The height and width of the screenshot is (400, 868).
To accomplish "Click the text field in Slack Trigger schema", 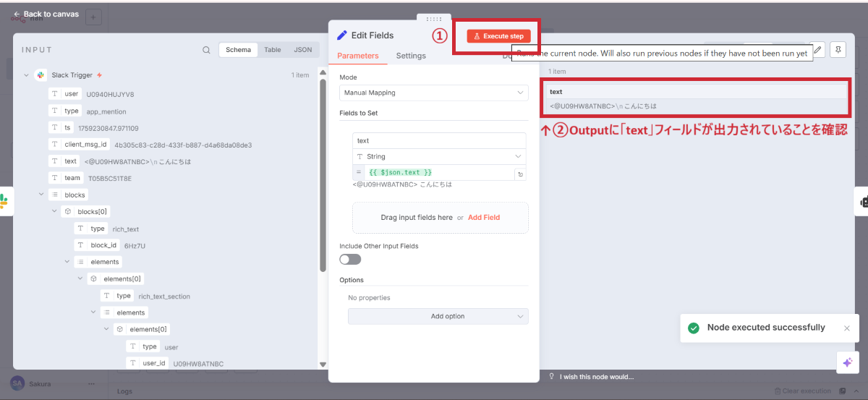I will point(64,161).
